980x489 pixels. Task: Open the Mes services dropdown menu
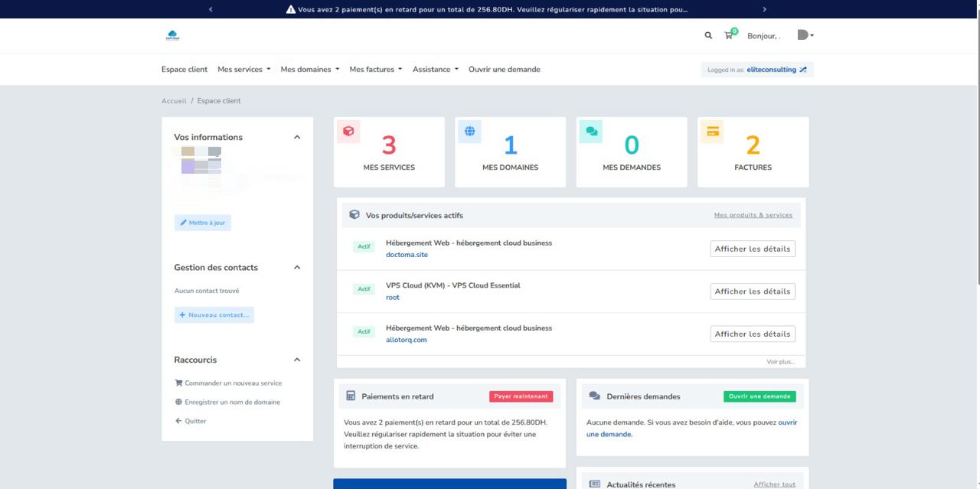[x=243, y=70]
